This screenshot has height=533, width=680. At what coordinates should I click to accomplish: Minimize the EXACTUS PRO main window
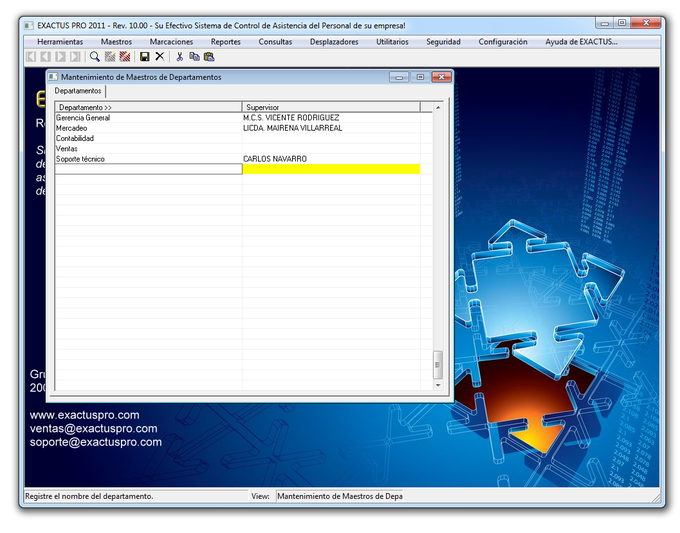[x=605, y=23]
